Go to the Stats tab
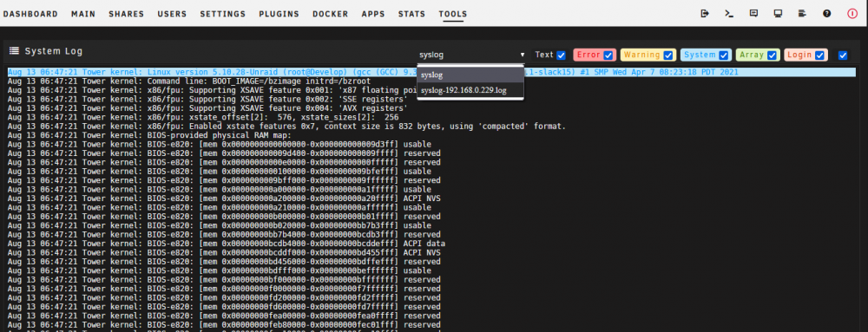The image size is (868, 332). click(411, 15)
